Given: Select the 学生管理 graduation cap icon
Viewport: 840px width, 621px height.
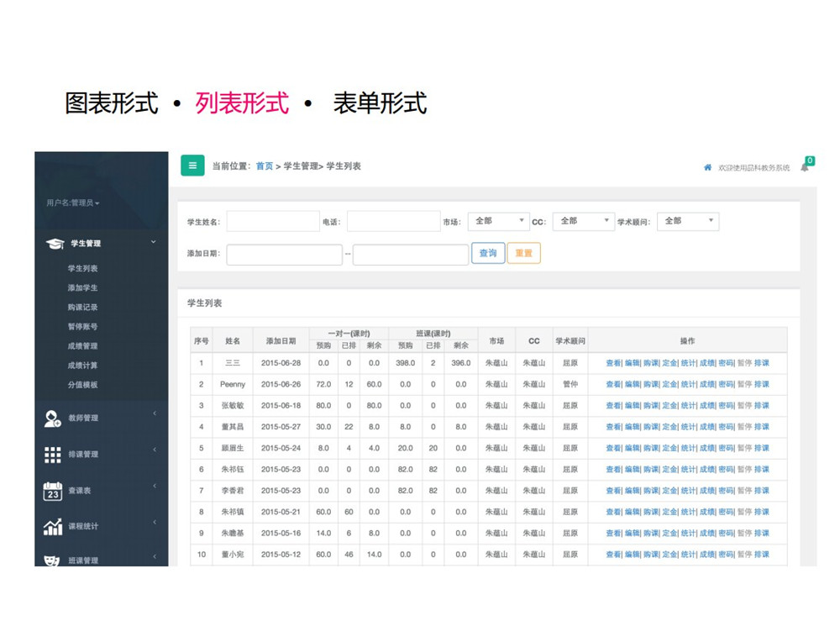Looking at the screenshot, I should click(x=56, y=243).
